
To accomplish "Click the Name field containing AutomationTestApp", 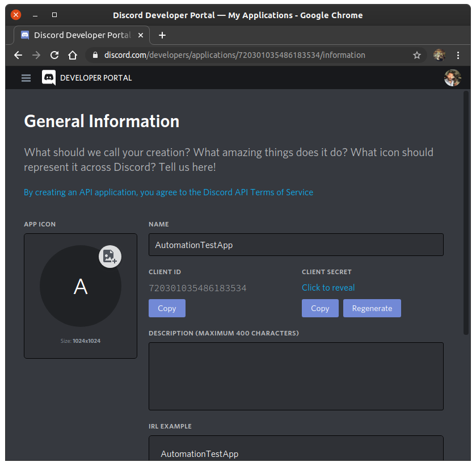I will tap(296, 245).
